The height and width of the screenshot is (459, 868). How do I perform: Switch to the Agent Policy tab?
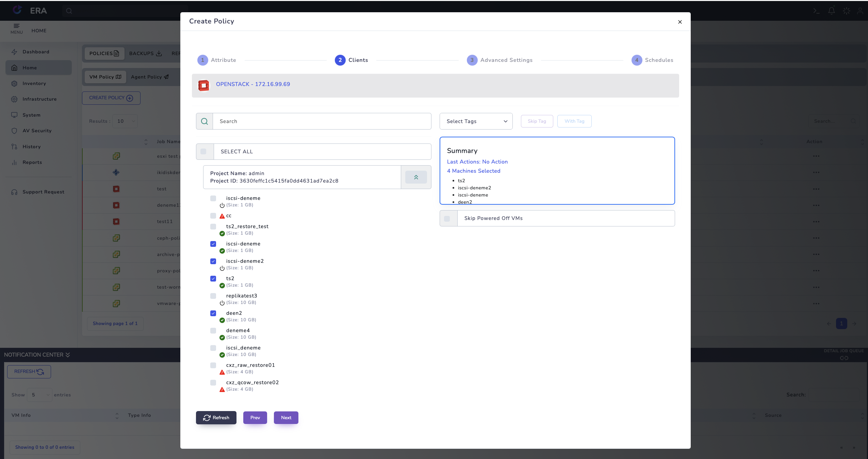pos(150,77)
